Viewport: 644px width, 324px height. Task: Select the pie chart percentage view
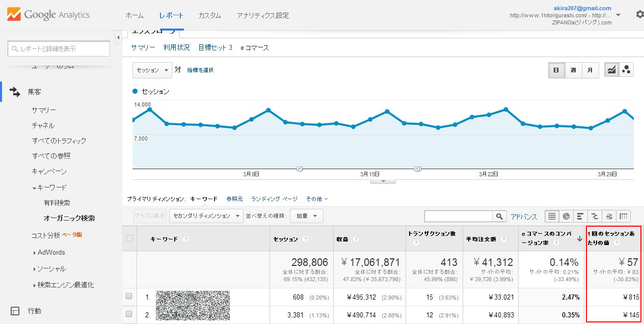click(x=566, y=217)
